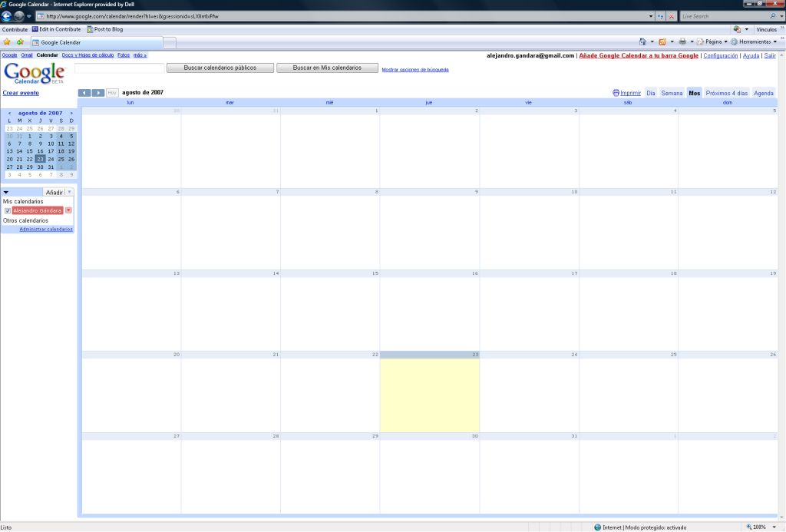Click the Imprimir link
Image resolution: width=786 pixels, height=532 pixels.
pyautogui.click(x=630, y=93)
